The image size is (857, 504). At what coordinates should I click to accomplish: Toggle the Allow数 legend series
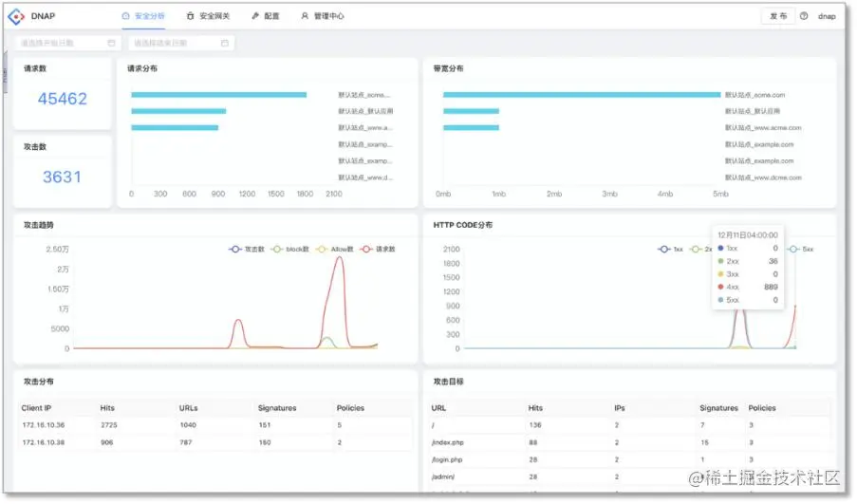click(x=334, y=250)
